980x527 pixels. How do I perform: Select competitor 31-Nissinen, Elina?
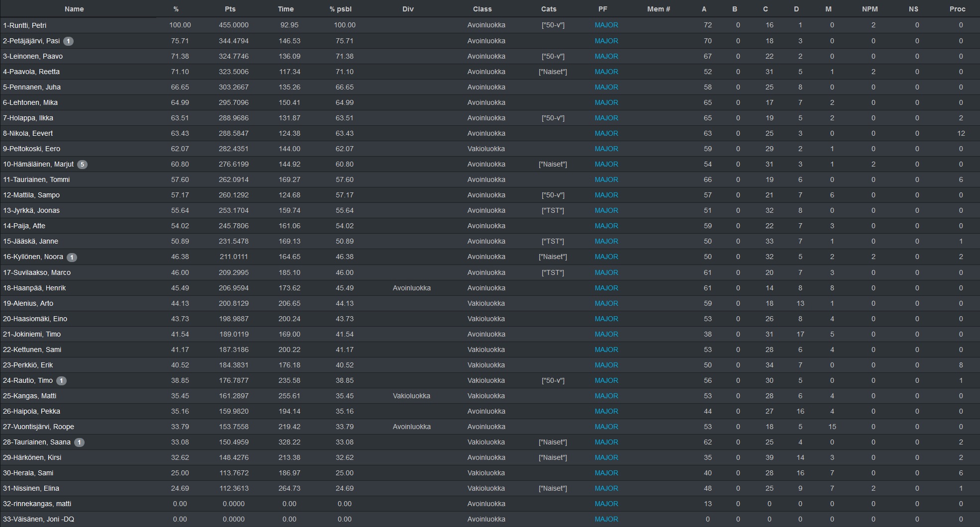click(x=31, y=488)
